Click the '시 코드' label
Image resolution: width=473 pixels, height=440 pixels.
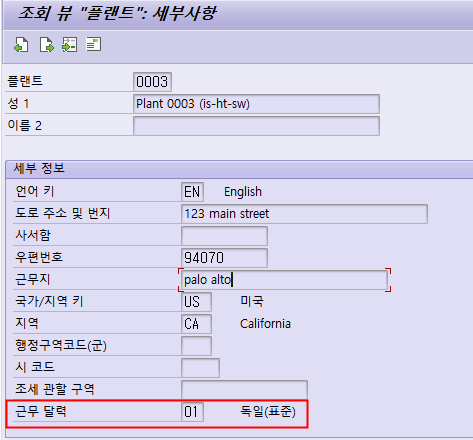click(35, 367)
